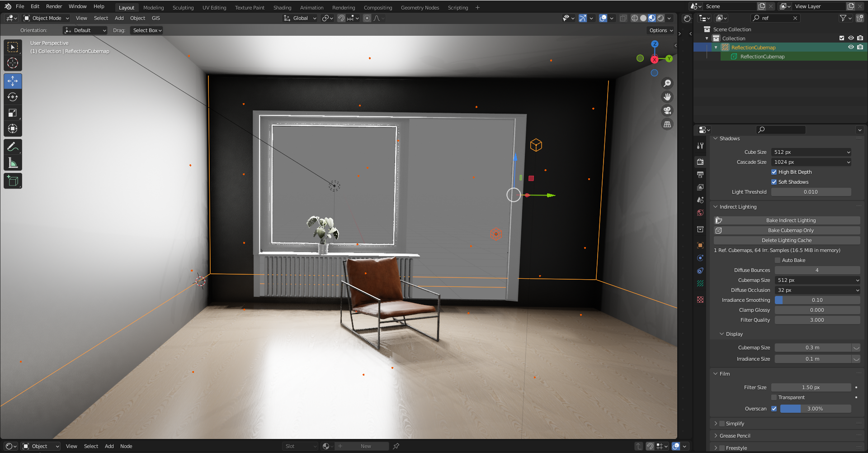Image resolution: width=868 pixels, height=453 pixels.
Task: Switch to solid viewport shading
Action: [x=643, y=18]
